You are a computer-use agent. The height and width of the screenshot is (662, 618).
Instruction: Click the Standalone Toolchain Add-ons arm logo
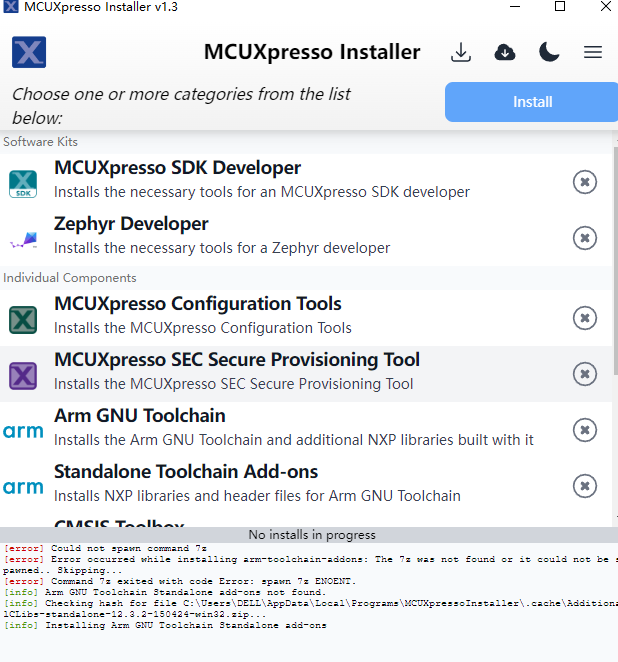pos(23,487)
